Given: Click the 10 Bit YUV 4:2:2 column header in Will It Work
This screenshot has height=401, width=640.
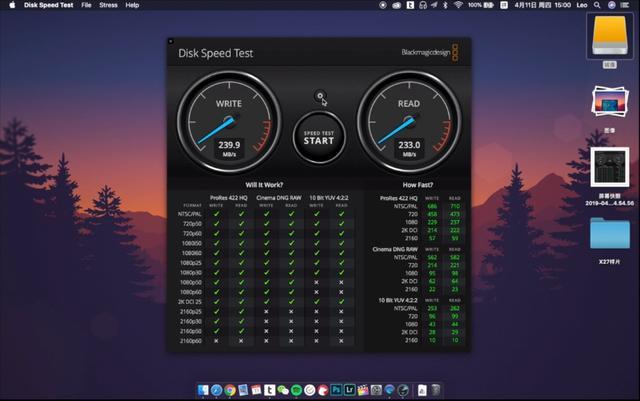Looking at the screenshot, I should tap(329, 198).
